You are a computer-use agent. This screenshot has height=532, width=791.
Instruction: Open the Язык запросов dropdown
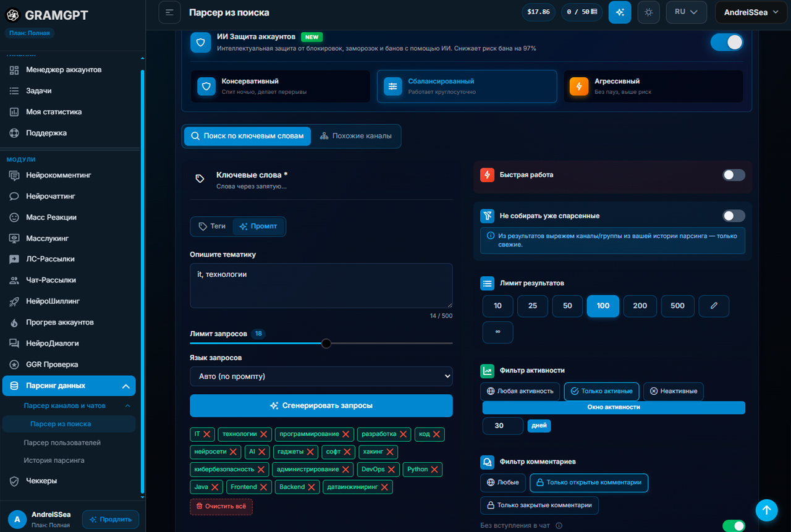click(x=321, y=376)
